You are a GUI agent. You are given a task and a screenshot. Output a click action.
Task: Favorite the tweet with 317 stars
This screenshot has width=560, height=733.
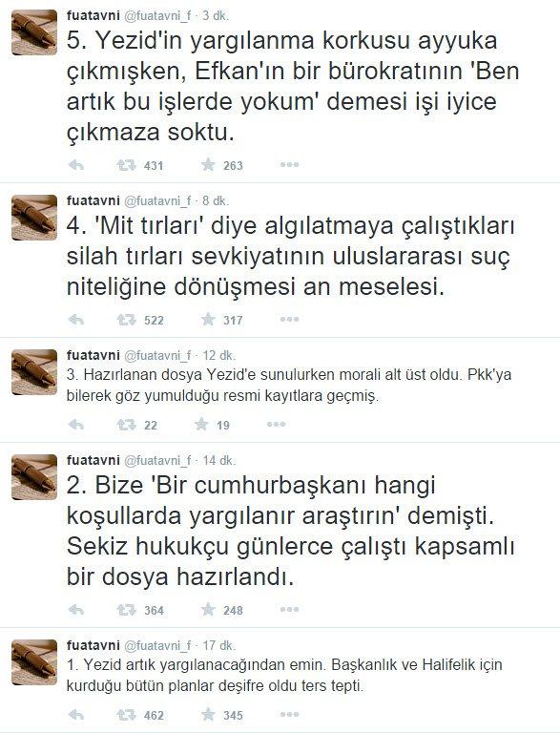click(208, 320)
